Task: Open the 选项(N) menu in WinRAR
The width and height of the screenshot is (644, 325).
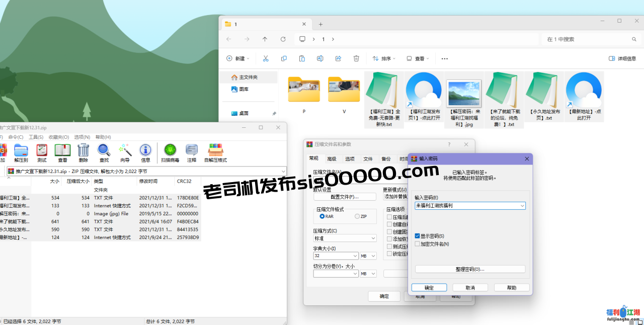Action: point(82,137)
